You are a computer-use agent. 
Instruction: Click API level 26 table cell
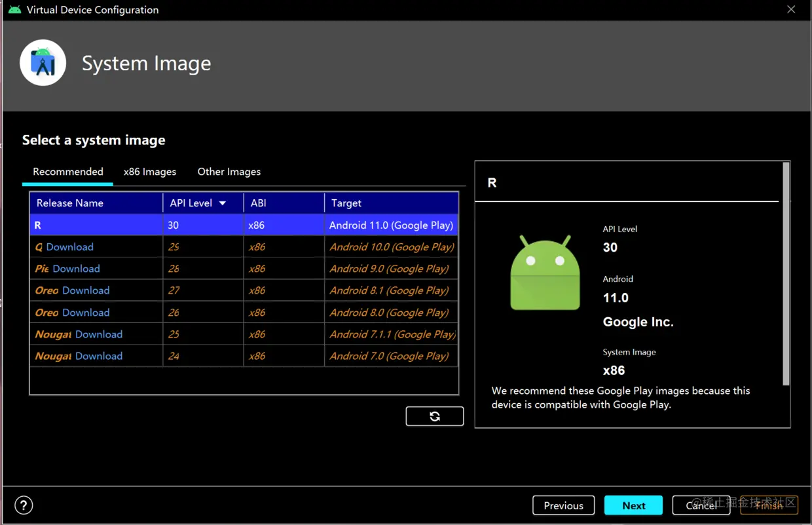[x=203, y=313]
